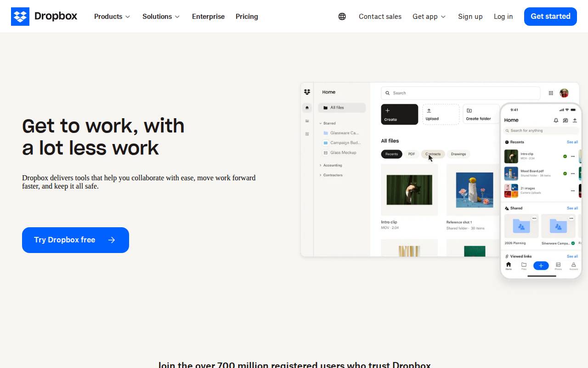Select the Contracts filter chip

(433, 154)
